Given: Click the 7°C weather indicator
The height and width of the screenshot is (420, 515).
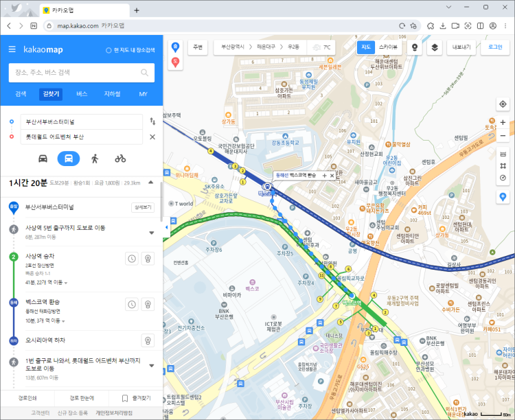Looking at the screenshot, I should 321,47.
